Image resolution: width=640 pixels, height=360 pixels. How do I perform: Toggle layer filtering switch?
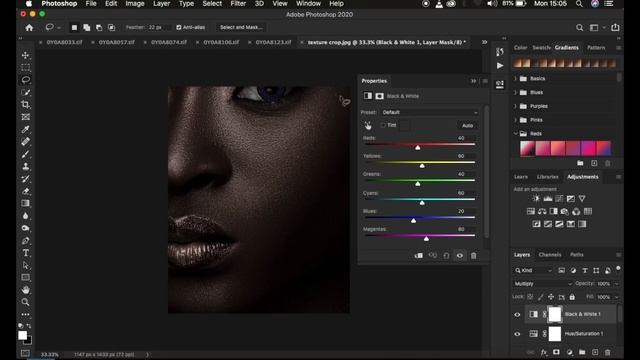click(x=618, y=269)
